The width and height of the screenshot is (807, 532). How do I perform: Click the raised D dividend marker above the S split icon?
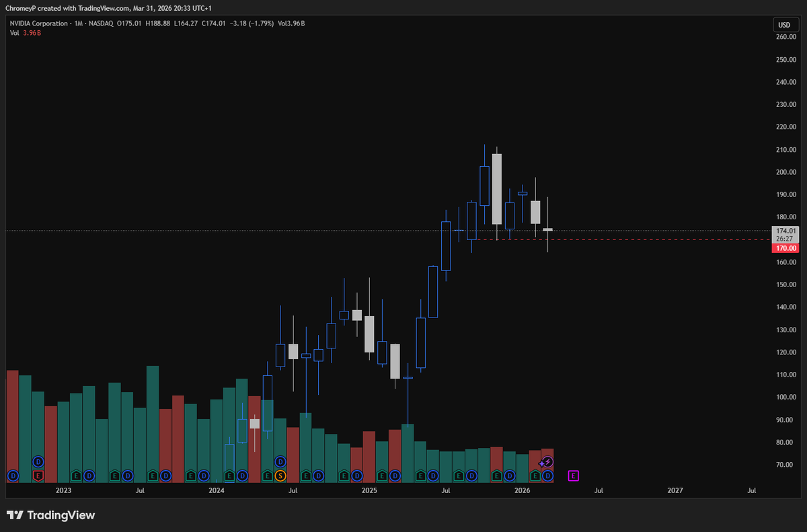[280, 461]
